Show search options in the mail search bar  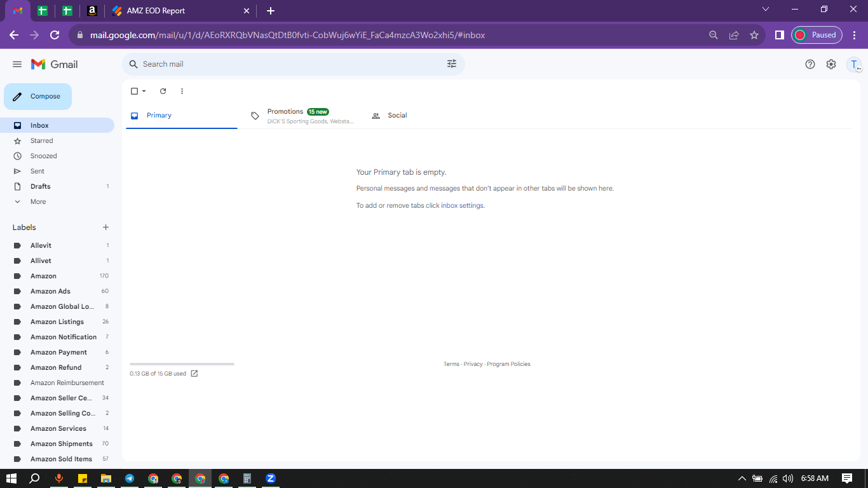click(452, 64)
